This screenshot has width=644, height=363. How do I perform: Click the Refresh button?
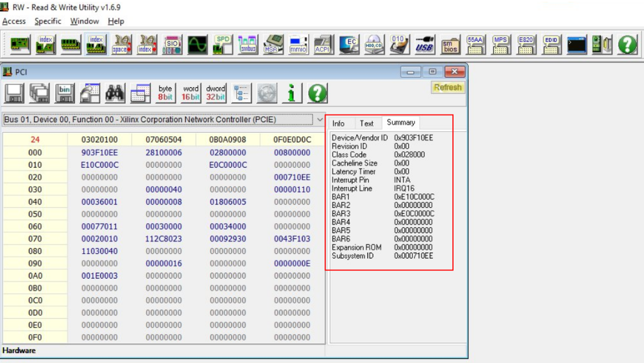447,87
